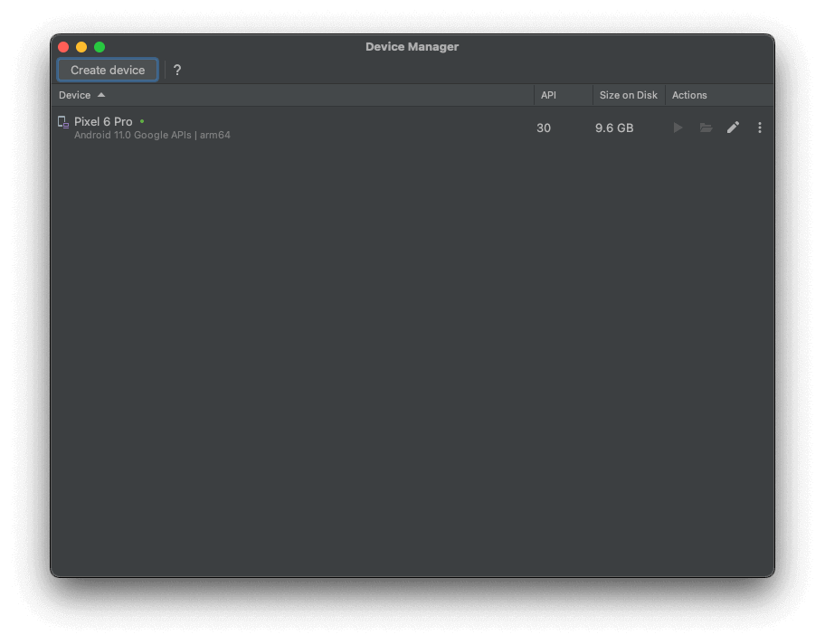This screenshot has height=644, width=825.
Task: Click the Android 11.0 Google APIs subtitle
Action: tap(152, 135)
